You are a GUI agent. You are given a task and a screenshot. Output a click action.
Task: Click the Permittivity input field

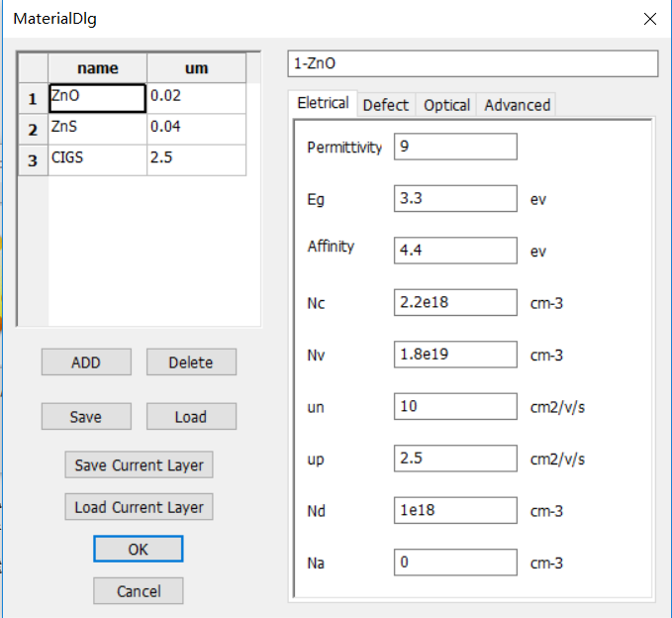pyautogui.click(x=455, y=147)
